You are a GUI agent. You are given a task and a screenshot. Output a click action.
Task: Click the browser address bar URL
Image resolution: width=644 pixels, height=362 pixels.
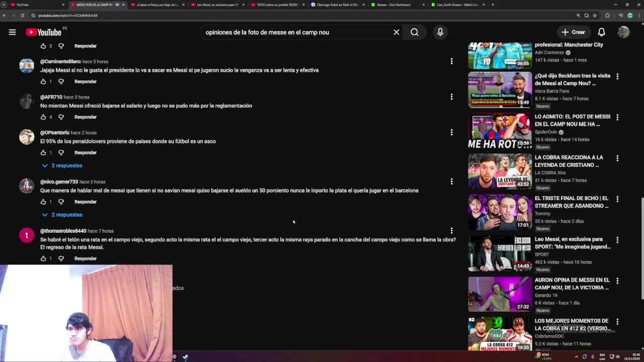pos(67,16)
